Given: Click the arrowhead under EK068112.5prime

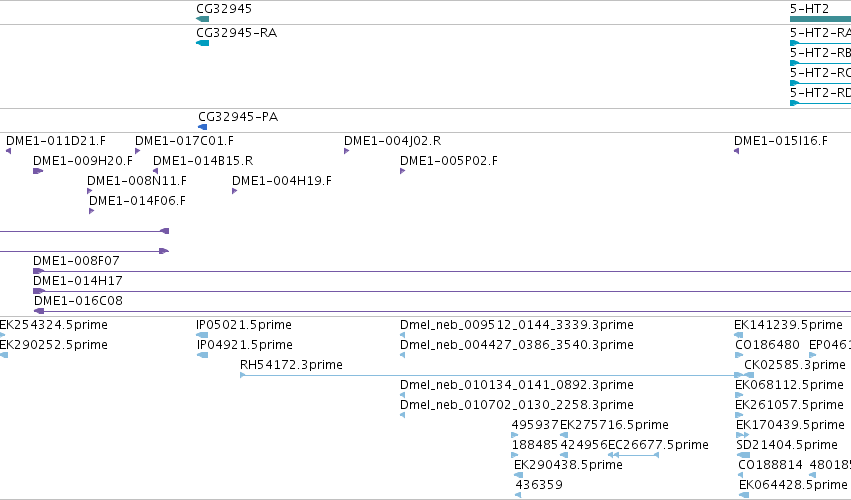Looking at the screenshot, I should [739, 395].
